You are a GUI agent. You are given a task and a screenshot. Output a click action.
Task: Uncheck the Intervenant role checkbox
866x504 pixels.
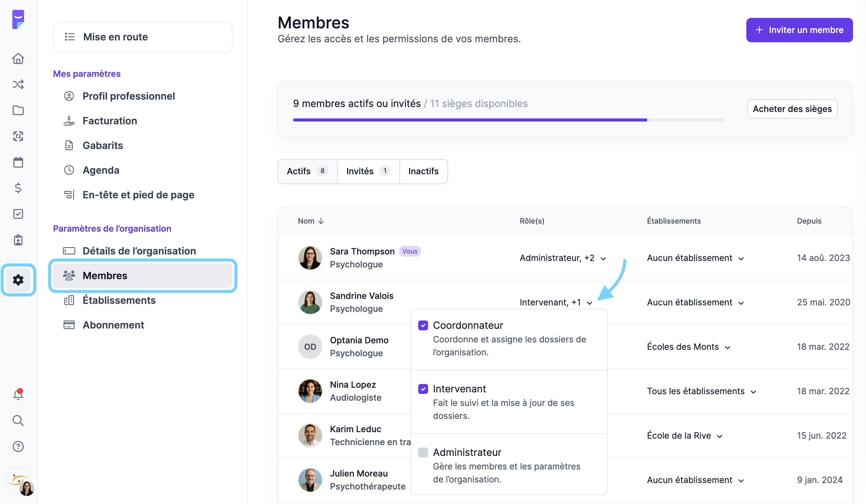click(423, 389)
